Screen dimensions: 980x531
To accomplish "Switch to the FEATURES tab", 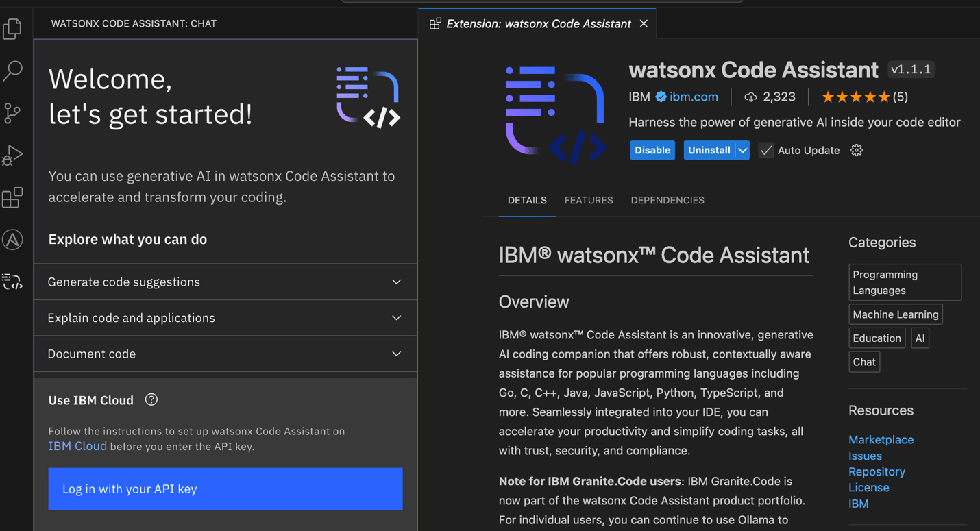I will click(x=589, y=200).
